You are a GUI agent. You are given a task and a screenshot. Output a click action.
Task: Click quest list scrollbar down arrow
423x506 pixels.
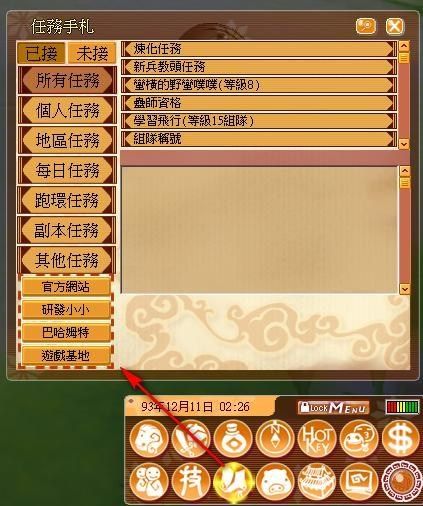pos(404,144)
